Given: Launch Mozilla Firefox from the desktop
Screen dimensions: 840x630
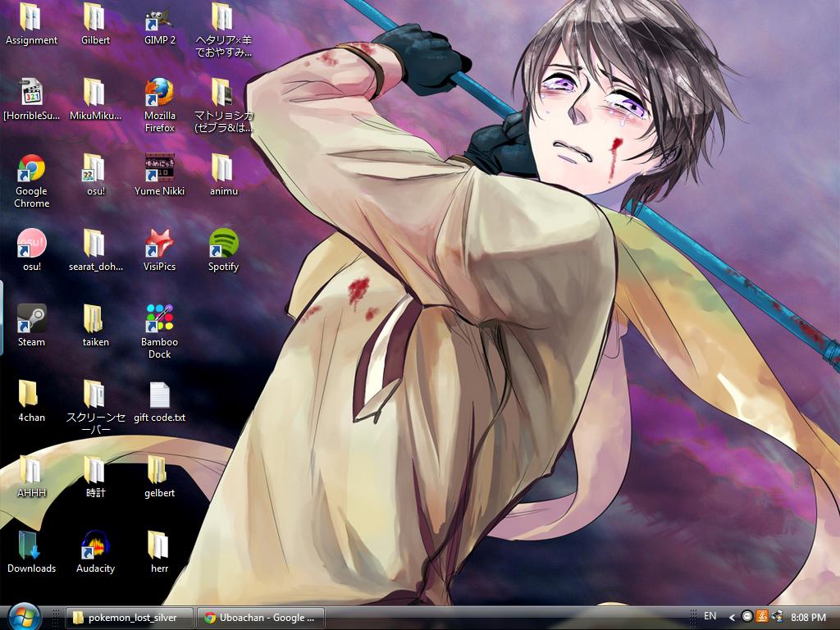Looking at the screenshot, I should [160, 105].
